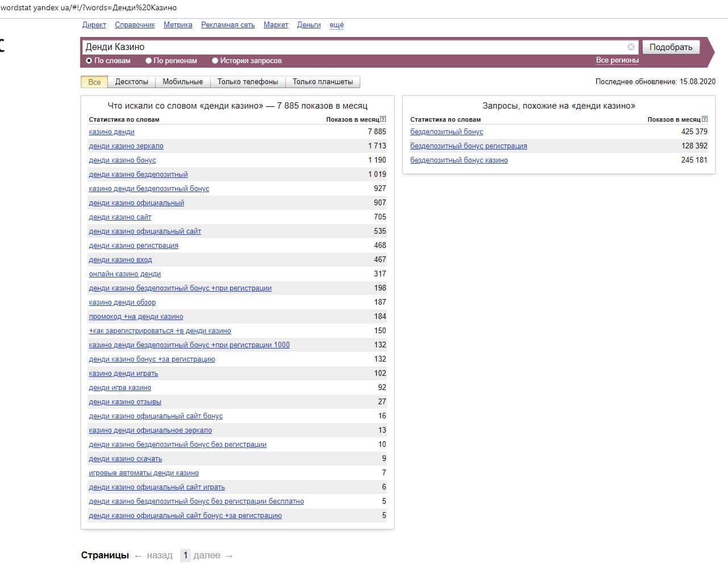The image size is (728, 564).
Task: Clear the search field with the X icon
Action: tap(631, 47)
